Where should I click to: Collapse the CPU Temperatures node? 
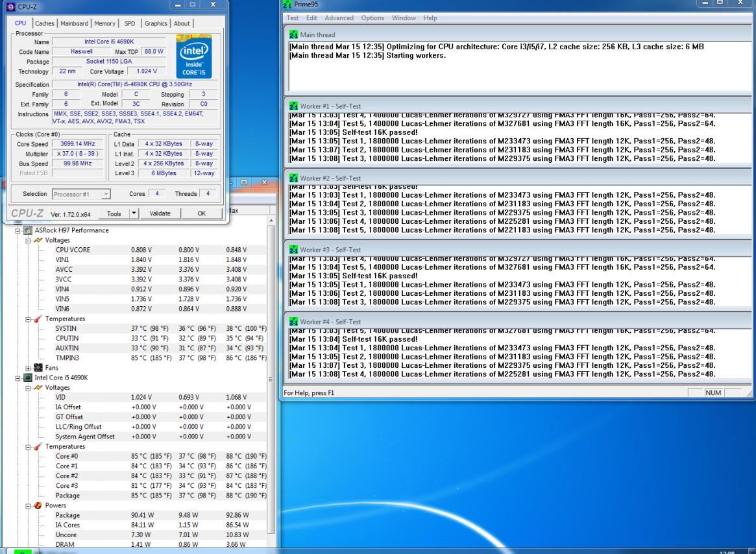coord(28,447)
